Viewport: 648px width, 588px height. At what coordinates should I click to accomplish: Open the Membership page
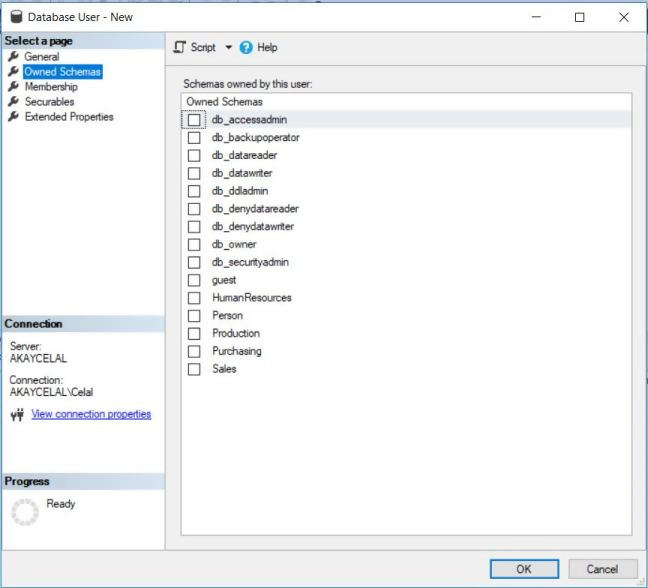[x=51, y=87]
